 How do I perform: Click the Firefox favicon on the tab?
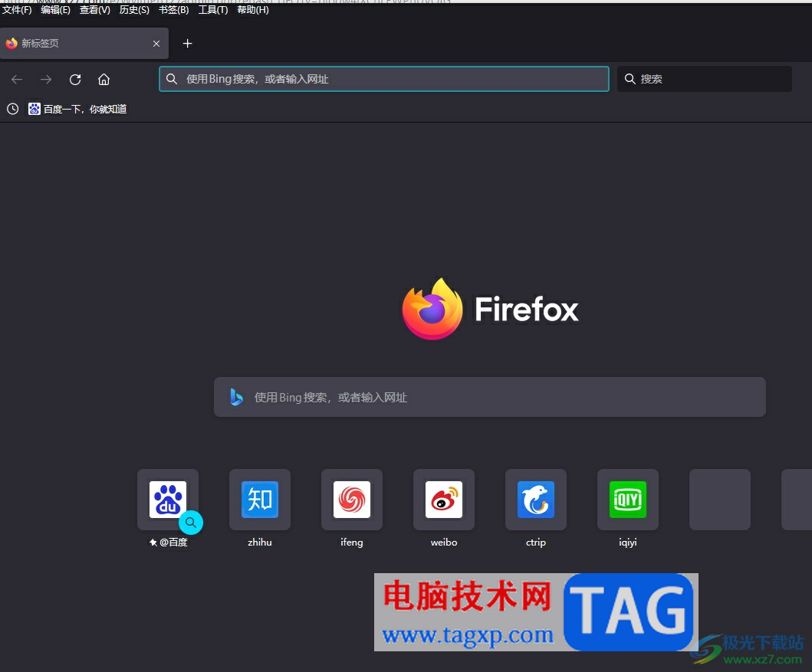pyautogui.click(x=12, y=44)
